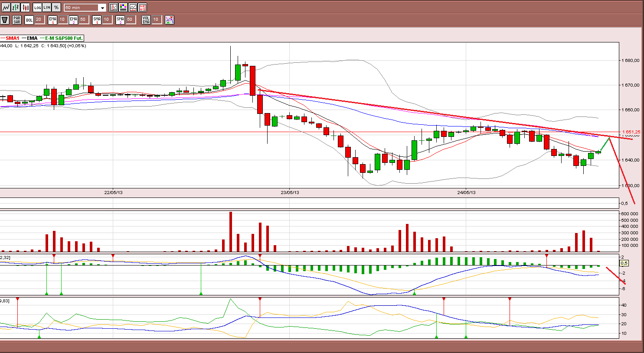
Task: Edit the EMA 2 period field
Action: (x=84, y=19)
